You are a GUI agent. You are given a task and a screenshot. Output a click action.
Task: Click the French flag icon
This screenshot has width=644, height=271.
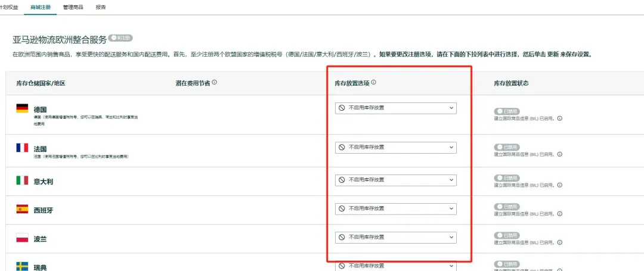(x=22, y=148)
